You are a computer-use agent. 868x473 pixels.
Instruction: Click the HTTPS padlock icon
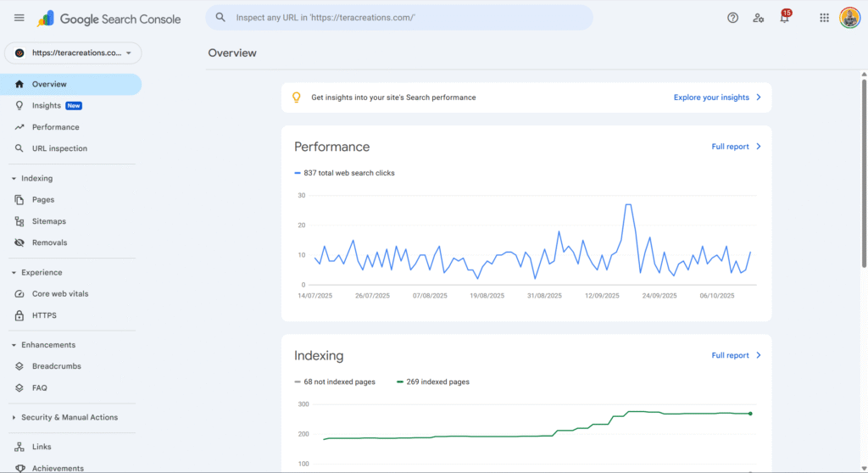point(19,315)
